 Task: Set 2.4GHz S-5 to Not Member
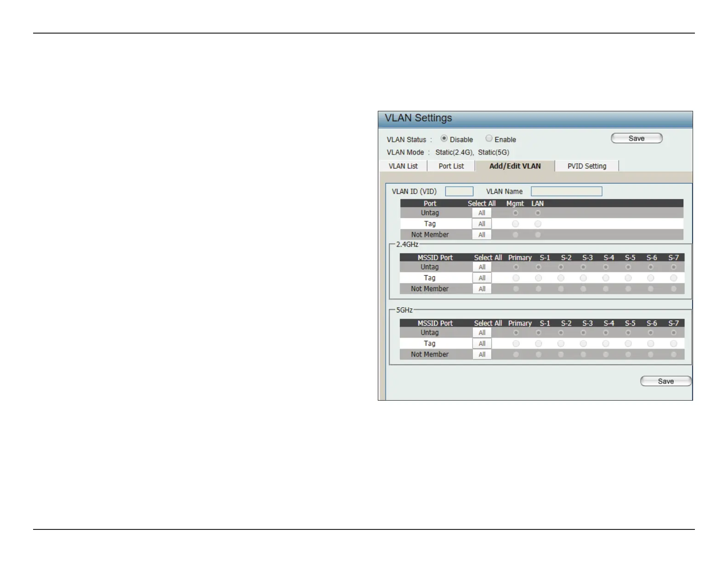pos(628,289)
